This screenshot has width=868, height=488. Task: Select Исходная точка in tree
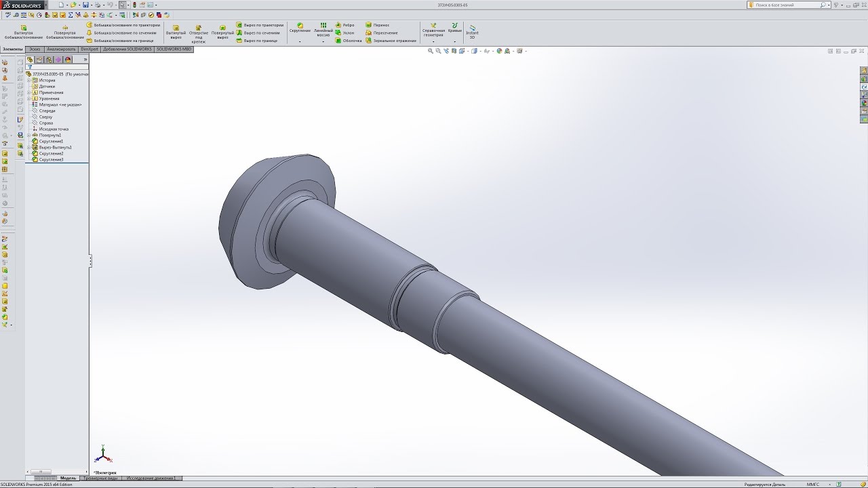[50, 129]
